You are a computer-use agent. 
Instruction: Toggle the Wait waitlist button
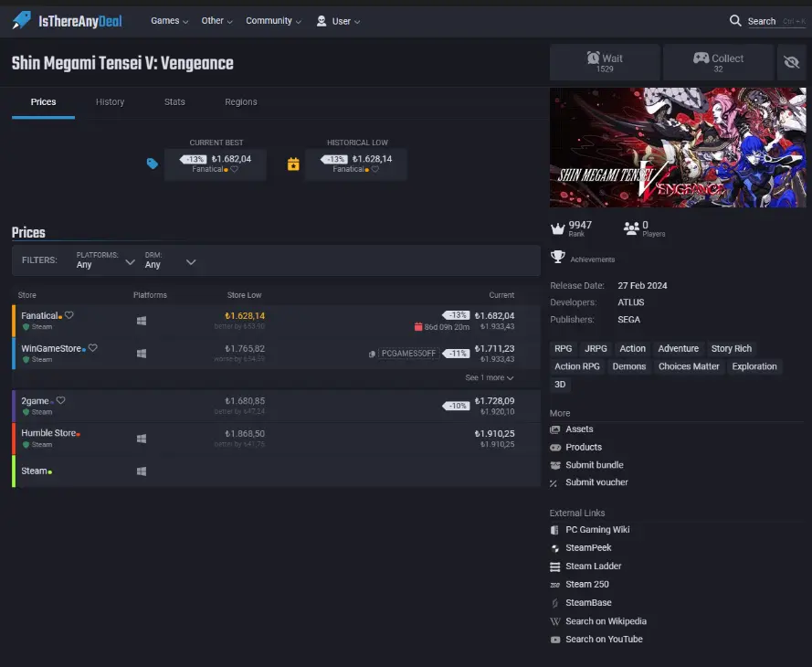(605, 62)
